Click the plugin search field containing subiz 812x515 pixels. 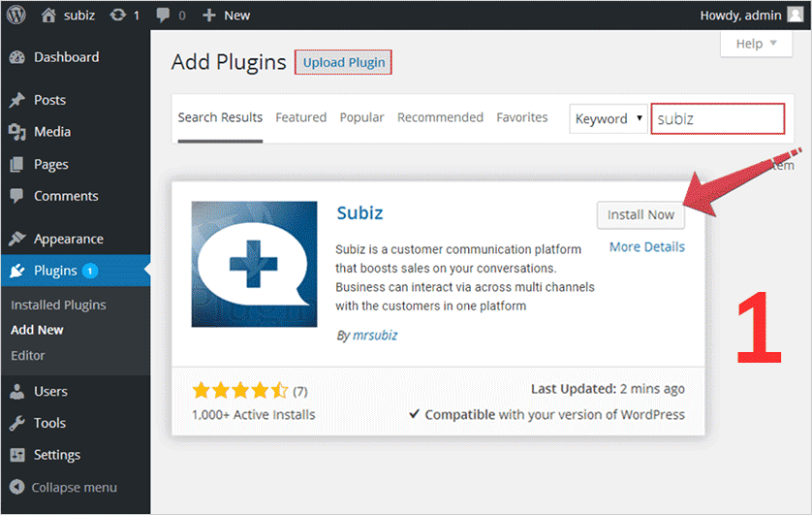coord(718,118)
